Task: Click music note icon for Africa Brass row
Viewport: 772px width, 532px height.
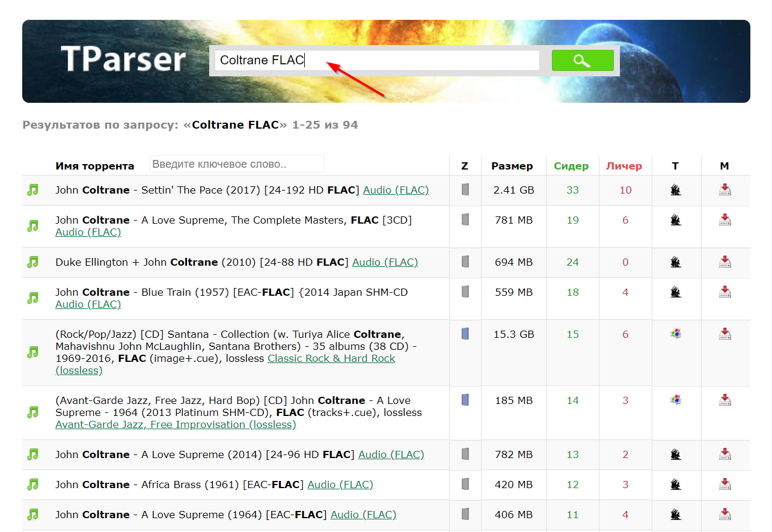Action: coord(32,485)
